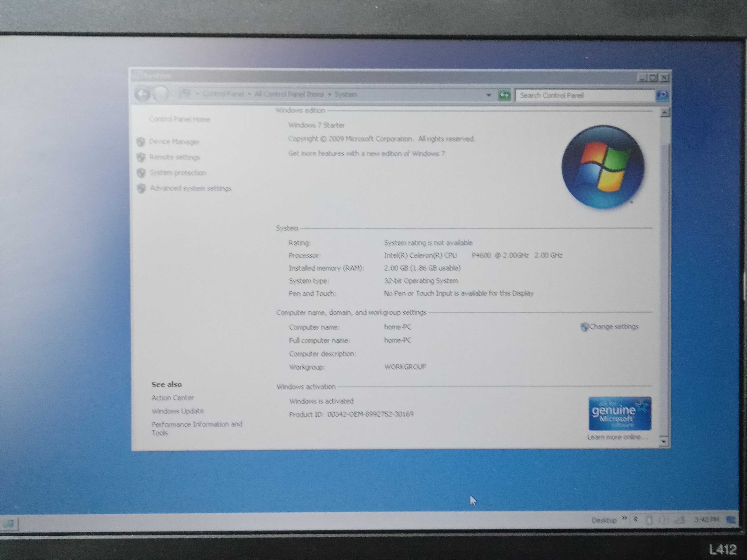Focus the Search Control Panel field
The image size is (747, 560).
585,95
